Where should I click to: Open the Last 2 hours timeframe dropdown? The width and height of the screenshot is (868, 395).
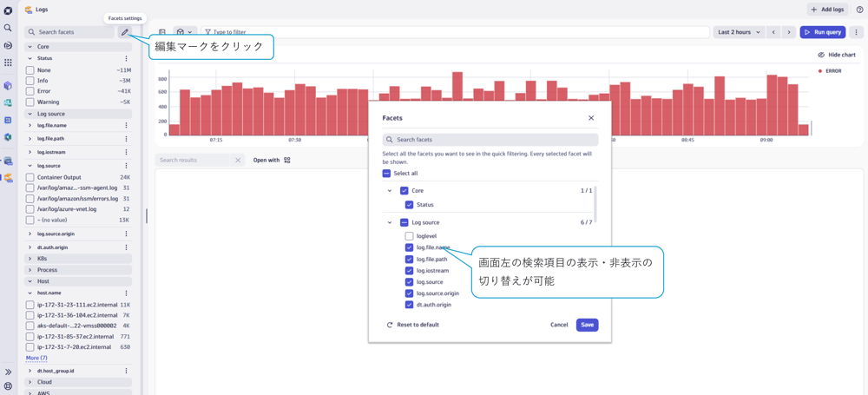click(739, 32)
